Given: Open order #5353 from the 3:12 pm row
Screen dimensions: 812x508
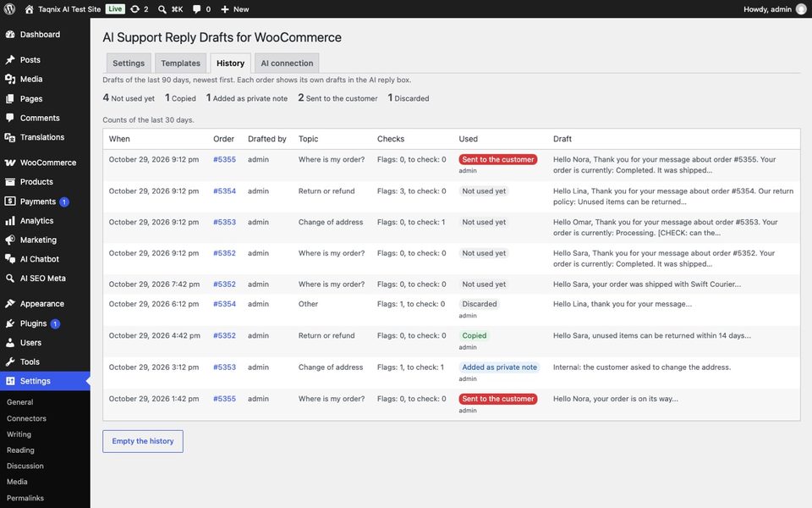Looking at the screenshot, I should (224, 367).
